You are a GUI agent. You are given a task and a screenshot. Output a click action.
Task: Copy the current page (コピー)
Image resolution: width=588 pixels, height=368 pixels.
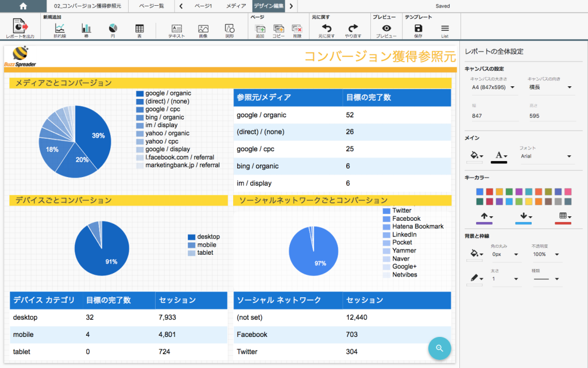pyautogui.click(x=278, y=31)
